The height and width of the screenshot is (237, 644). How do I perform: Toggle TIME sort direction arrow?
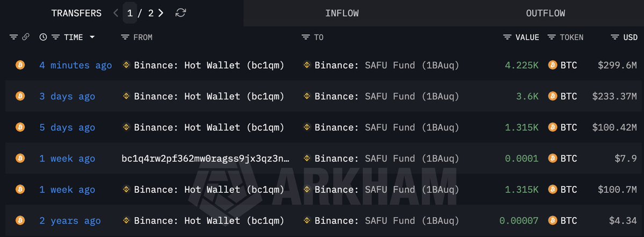(x=92, y=37)
